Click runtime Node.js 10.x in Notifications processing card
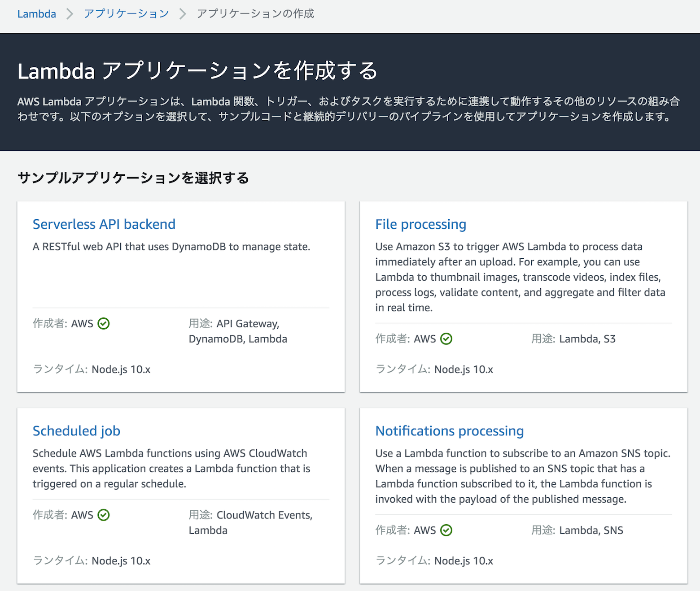 click(x=464, y=561)
